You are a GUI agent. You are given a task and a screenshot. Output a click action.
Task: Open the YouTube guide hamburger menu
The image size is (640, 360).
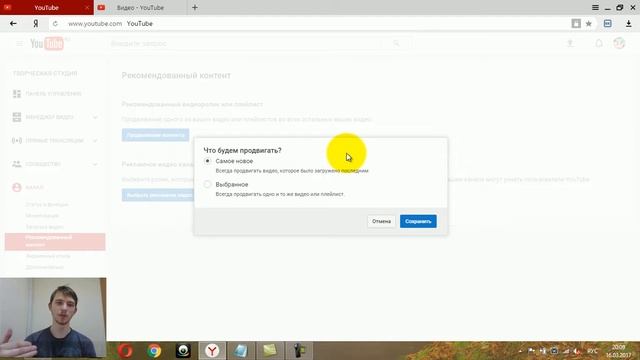coord(19,43)
